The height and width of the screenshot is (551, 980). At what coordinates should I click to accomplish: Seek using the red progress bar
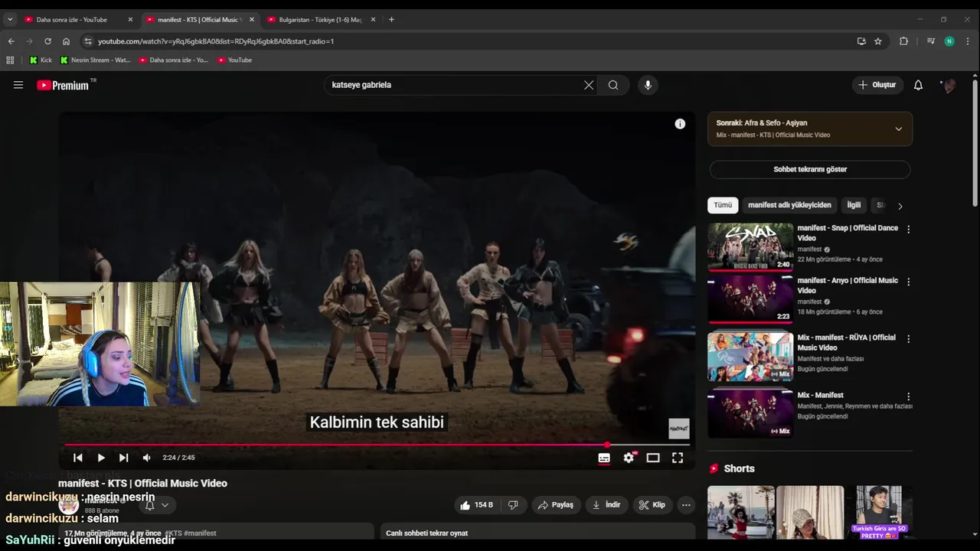[x=377, y=445]
